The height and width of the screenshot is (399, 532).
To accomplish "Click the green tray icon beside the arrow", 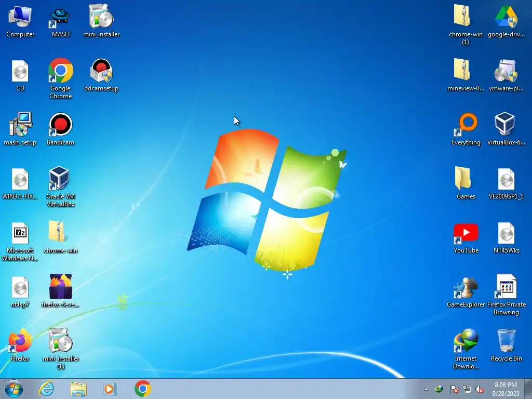I will point(440,389).
